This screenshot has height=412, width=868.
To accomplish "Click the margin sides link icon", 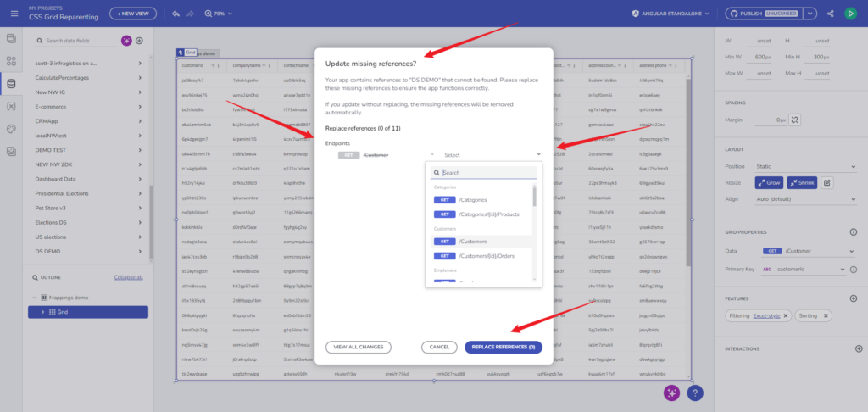I will pos(794,120).
